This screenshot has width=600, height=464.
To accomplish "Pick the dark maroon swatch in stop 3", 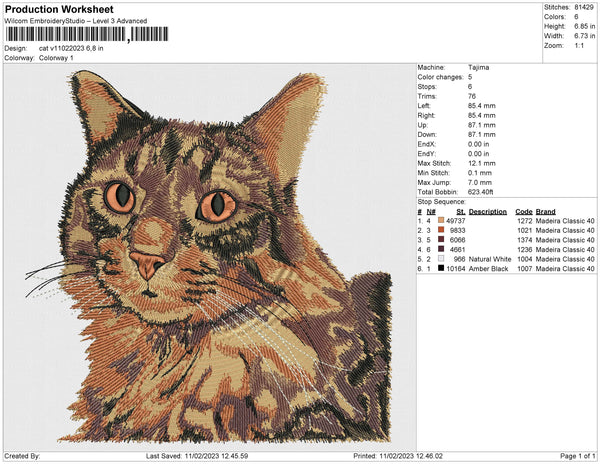I will point(440,240).
